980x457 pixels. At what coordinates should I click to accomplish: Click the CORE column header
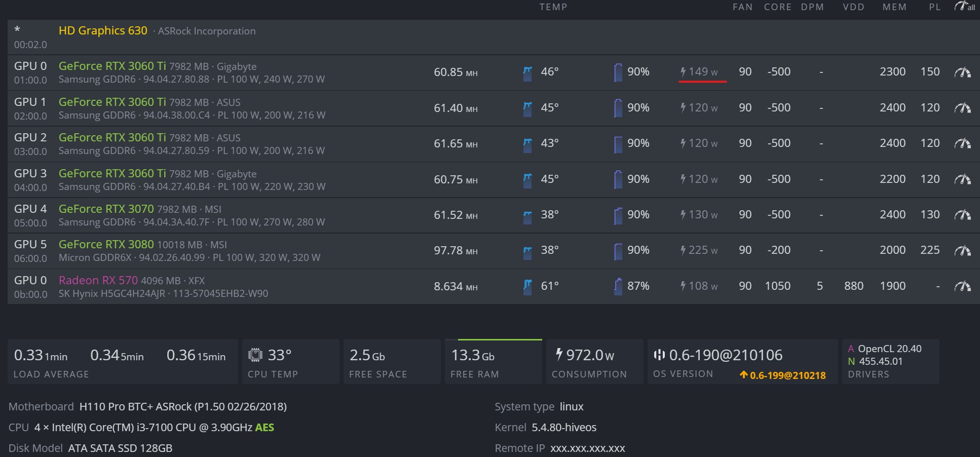coord(778,7)
